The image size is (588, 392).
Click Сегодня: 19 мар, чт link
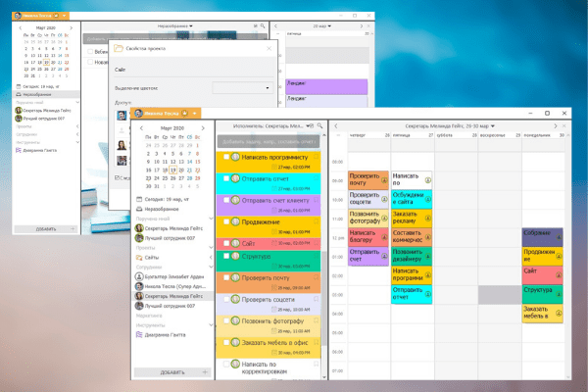click(161, 198)
